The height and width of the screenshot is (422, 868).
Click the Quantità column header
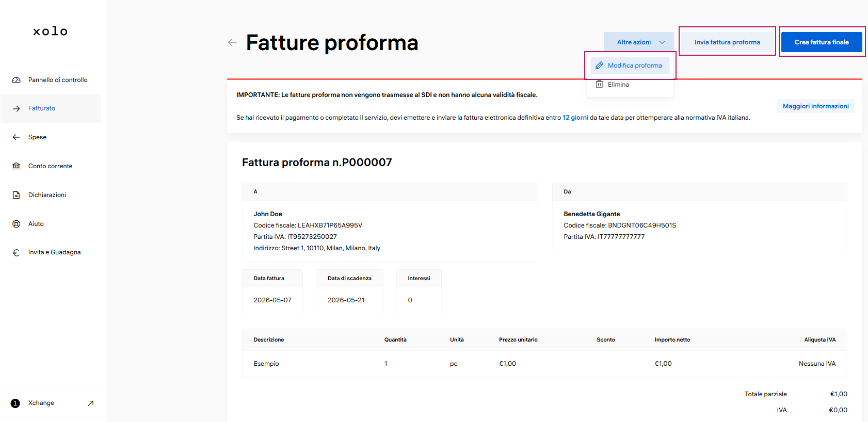pos(395,340)
